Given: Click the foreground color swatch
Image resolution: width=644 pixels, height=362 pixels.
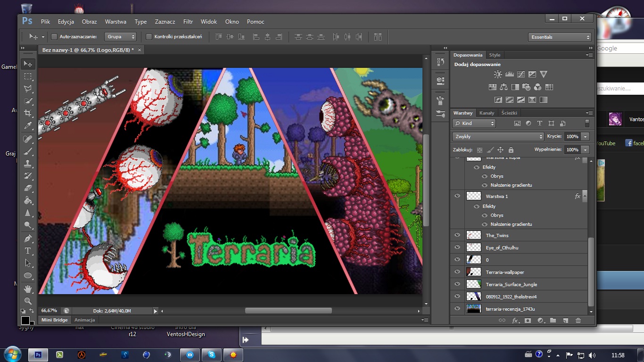Looking at the screenshot, I should pos(25,320).
